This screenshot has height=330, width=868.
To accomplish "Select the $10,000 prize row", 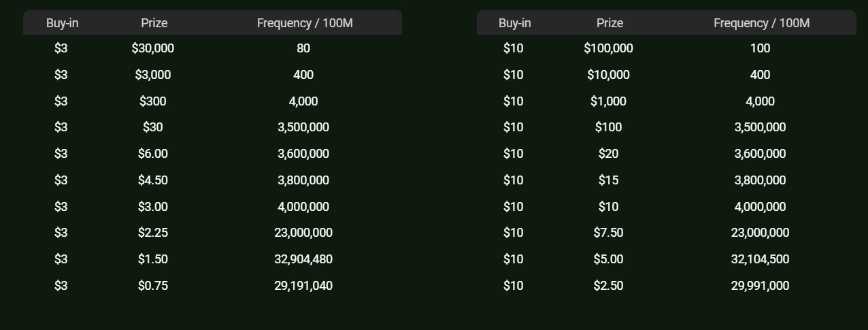I will (667, 75).
